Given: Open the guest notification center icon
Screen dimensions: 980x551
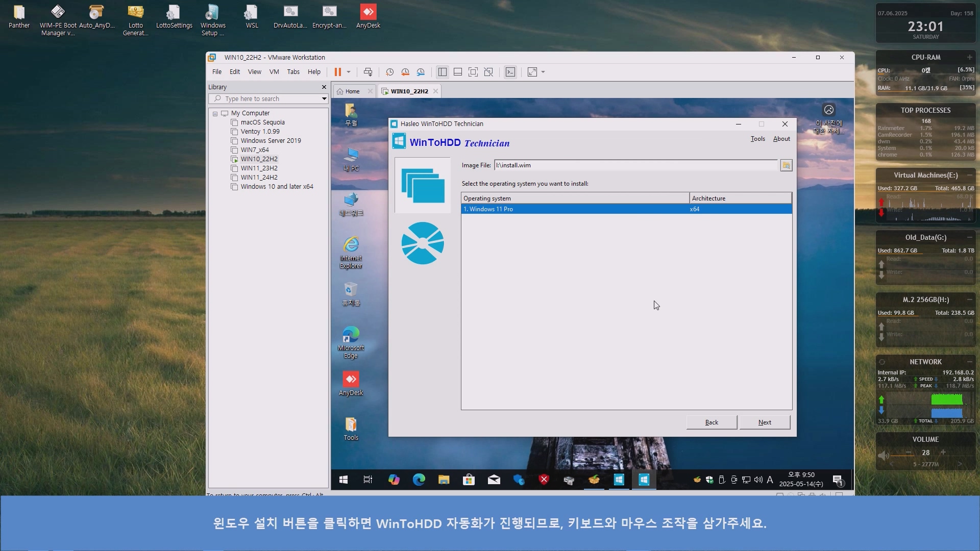Looking at the screenshot, I should (838, 480).
